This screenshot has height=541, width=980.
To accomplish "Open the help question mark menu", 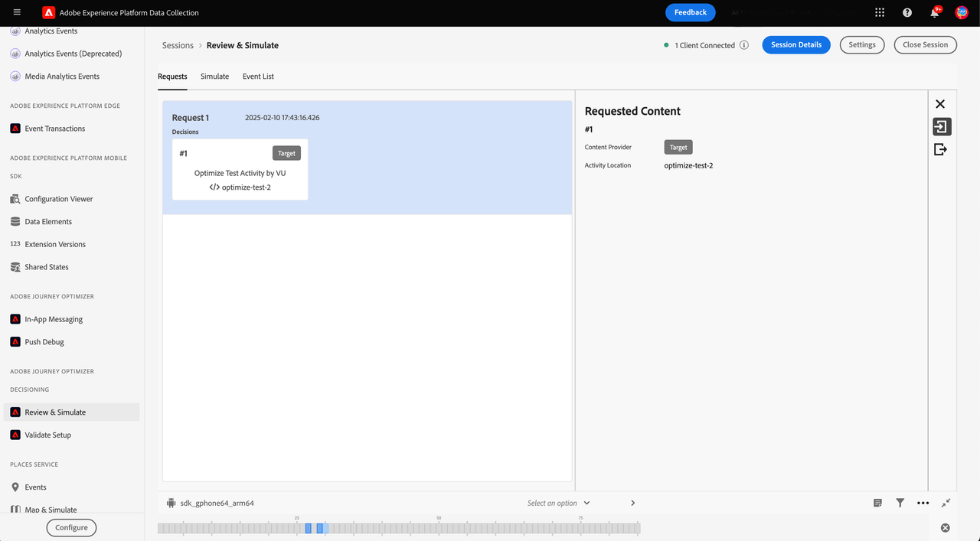I will (x=907, y=12).
